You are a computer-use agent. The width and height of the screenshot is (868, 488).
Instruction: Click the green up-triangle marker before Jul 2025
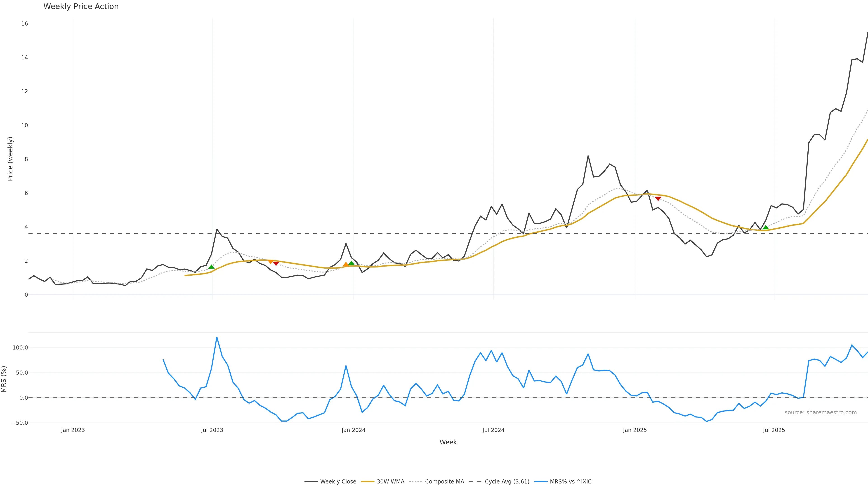[766, 227]
